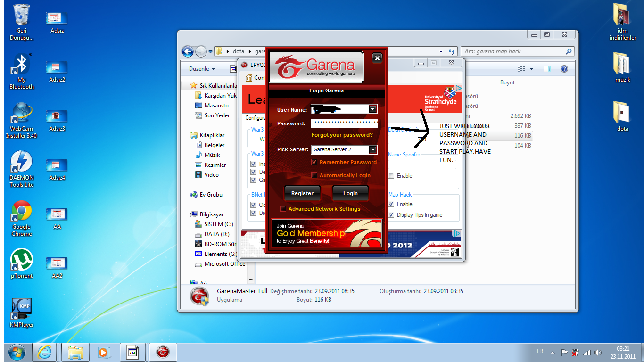
Task: Click in the Password field
Action: (345, 123)
